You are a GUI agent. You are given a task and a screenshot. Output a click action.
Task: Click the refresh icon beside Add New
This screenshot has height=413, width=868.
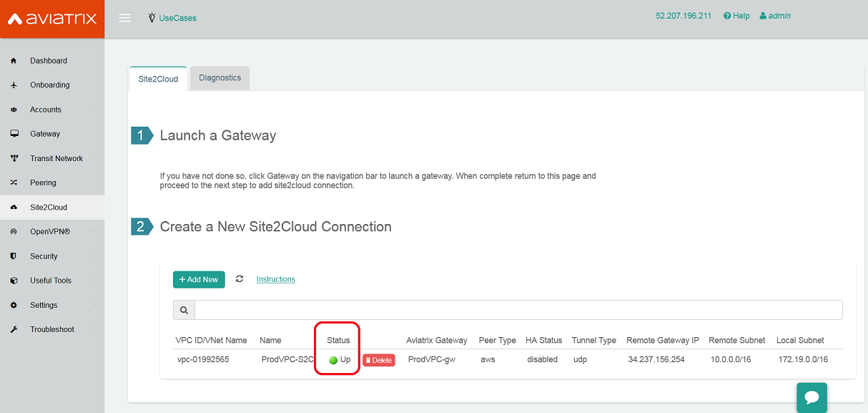[x=240, y=279]
